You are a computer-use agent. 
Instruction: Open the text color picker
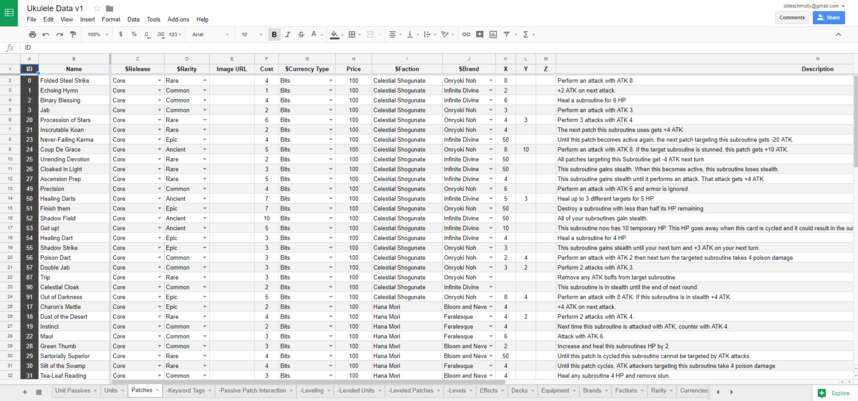pos(316,34)
